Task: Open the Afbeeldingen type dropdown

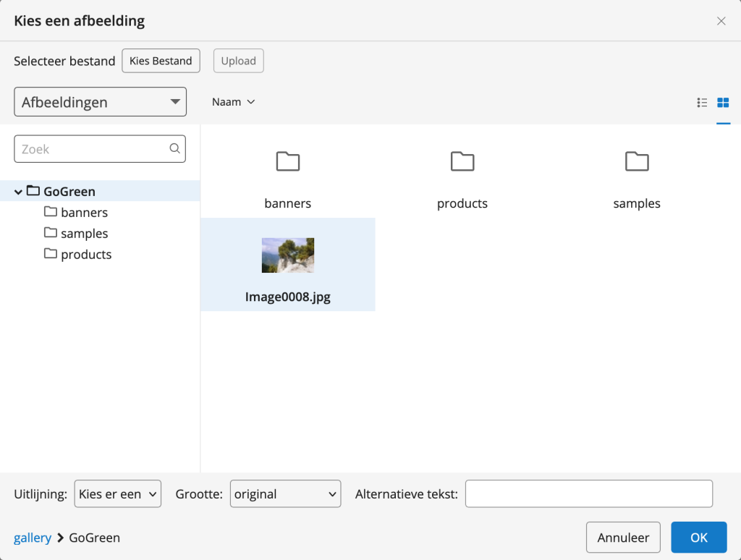Action: [100, 101]
